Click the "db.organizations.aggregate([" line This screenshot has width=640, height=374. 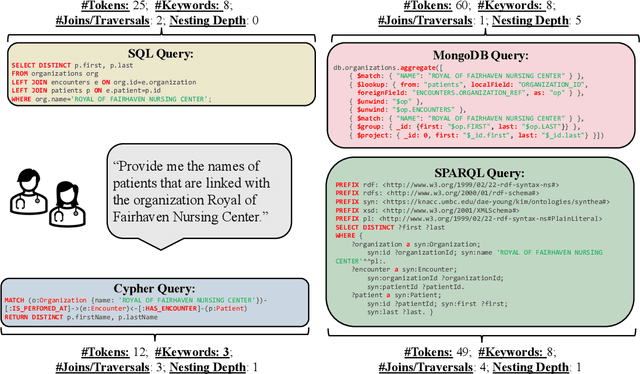pyautogui.click(x=388, y=68)
